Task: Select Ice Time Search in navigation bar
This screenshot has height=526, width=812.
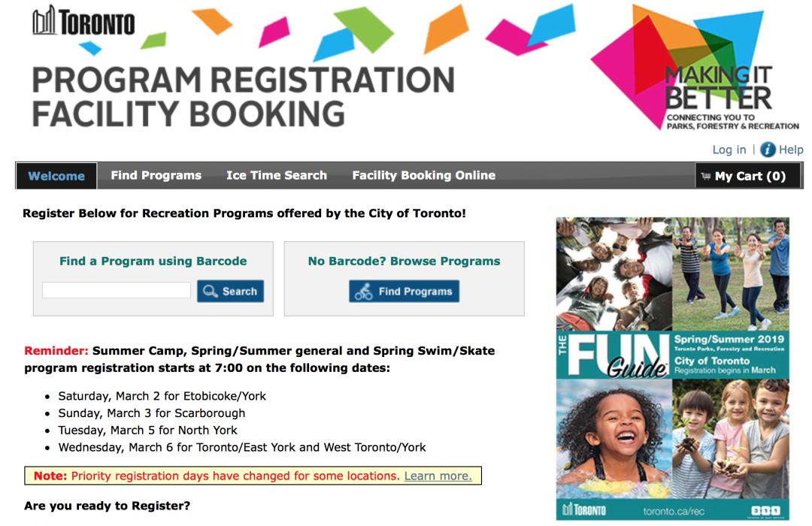Action: pyautogui.click(x=277, y=176)
